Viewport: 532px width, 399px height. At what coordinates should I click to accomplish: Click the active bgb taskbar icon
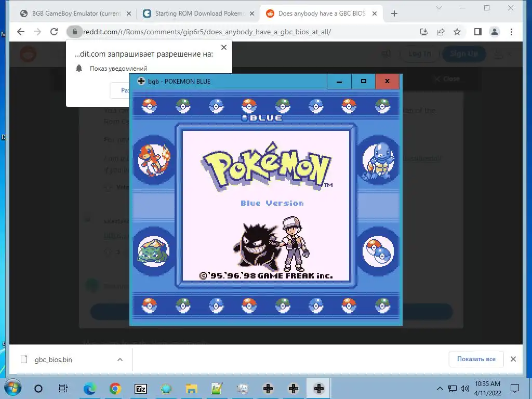point(318,389)
